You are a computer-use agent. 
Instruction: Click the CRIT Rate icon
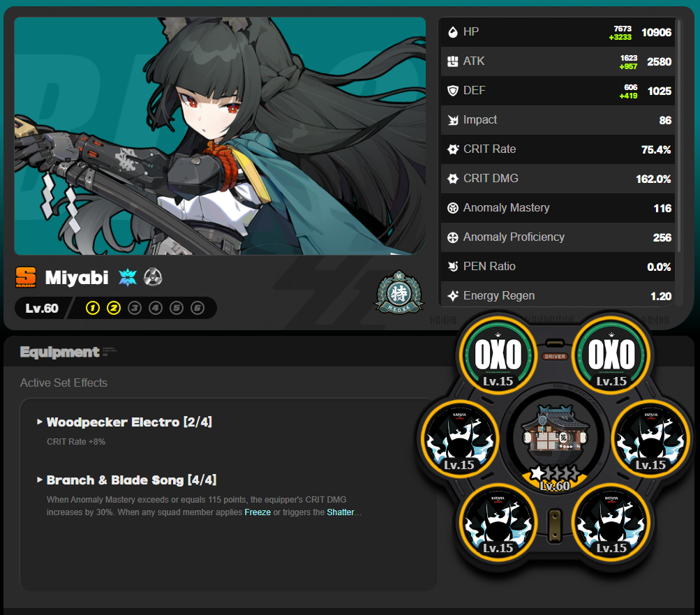tap(453, 149)
